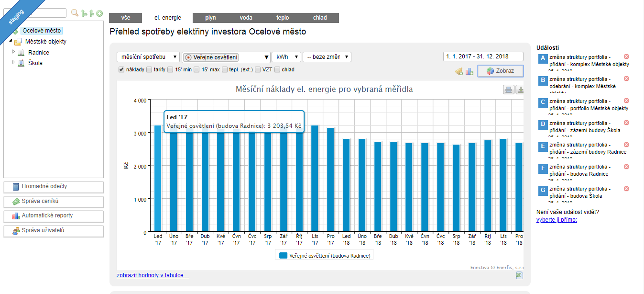644x294 pixels.
Task: Click the date range input field
Action: (483, 57)
